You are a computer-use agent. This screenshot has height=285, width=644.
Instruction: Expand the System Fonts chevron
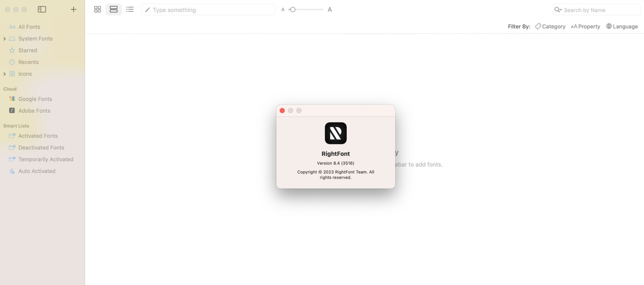pyautogui.click(x=5, y=39)
